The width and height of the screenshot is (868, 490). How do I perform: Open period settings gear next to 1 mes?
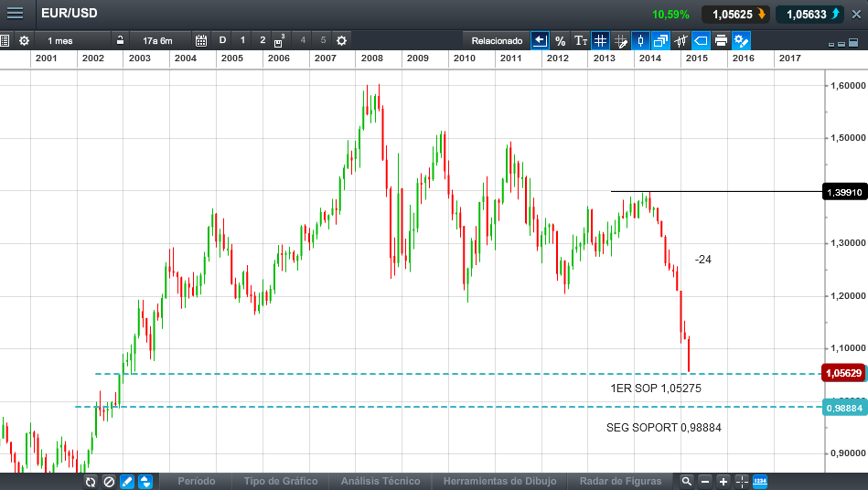coord(24,40)
